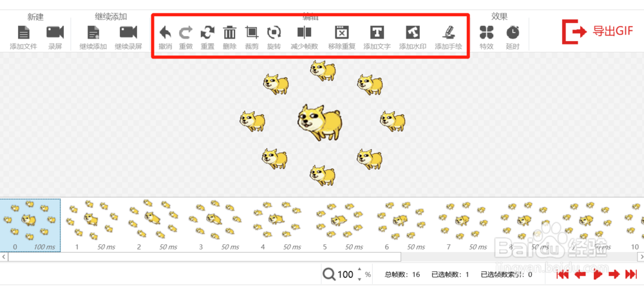Viewport: 644px width, 290px height.
Task: Undo with the 撤消 arrow icon
Action: [165, 32]
